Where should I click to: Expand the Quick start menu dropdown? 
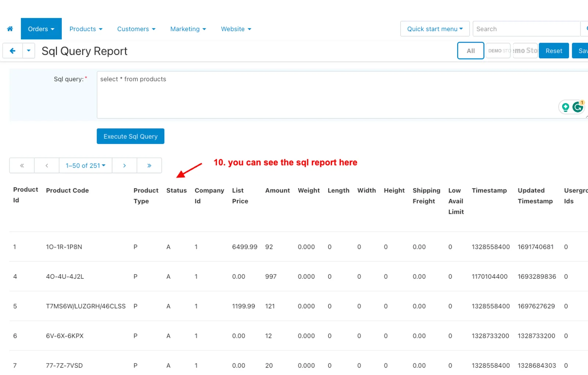pyautogui.click(x=435, y=29)
